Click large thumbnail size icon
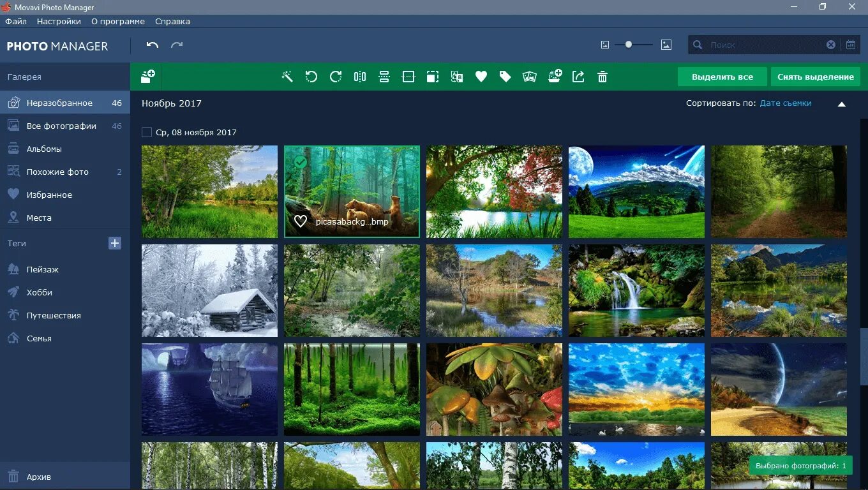 coord(666,45)
